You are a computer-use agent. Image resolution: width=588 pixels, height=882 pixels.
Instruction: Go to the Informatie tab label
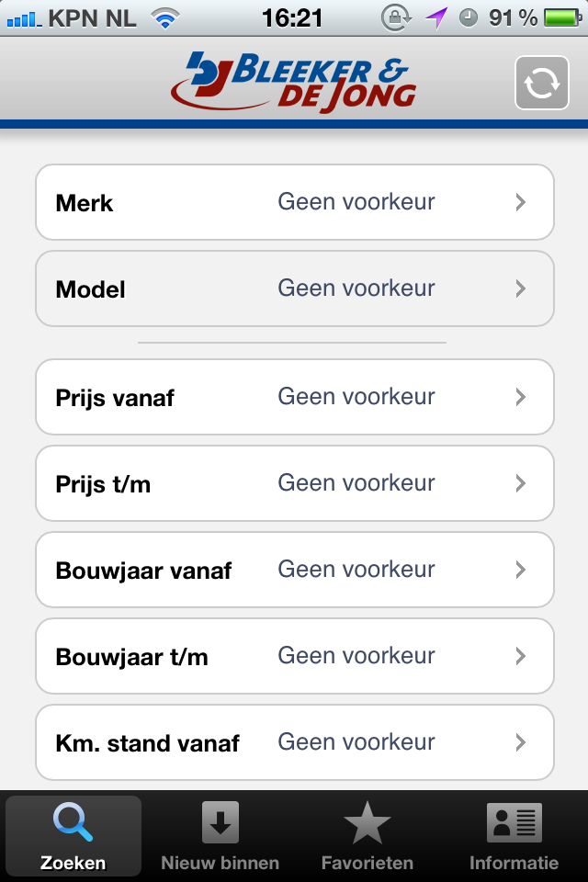pyautogui.click(x=514, y=863)
